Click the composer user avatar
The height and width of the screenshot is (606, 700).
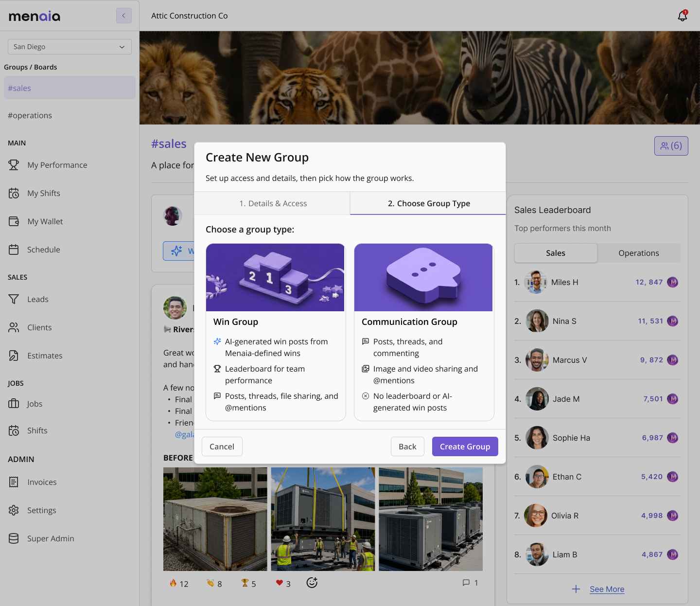pyautogui.click(x=173, y=216)
